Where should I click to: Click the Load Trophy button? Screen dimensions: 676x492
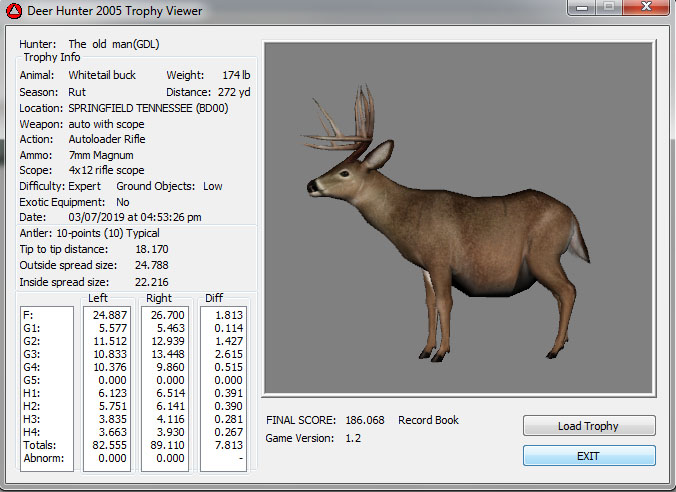point(588,426)
